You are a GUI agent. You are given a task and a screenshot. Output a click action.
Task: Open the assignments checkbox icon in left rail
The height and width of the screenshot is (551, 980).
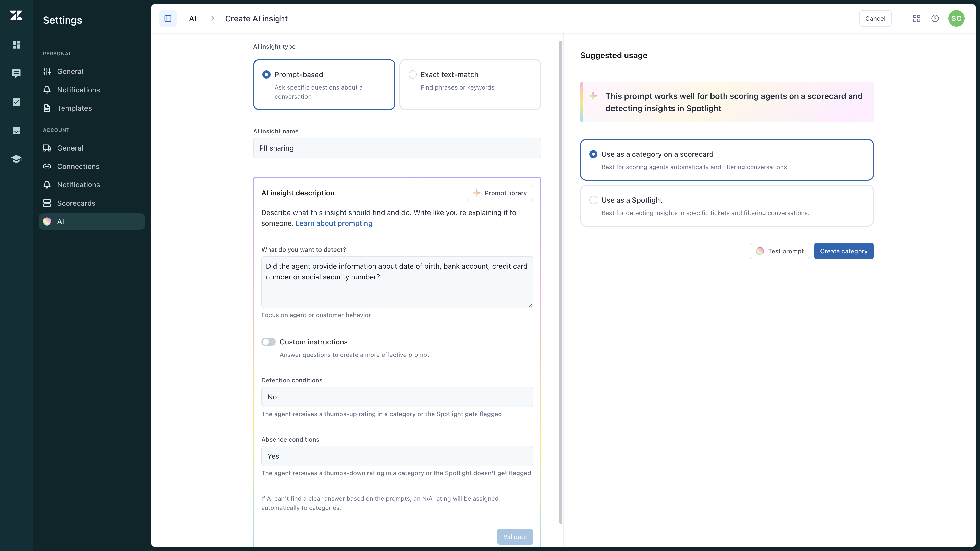(x=16, y=102)
